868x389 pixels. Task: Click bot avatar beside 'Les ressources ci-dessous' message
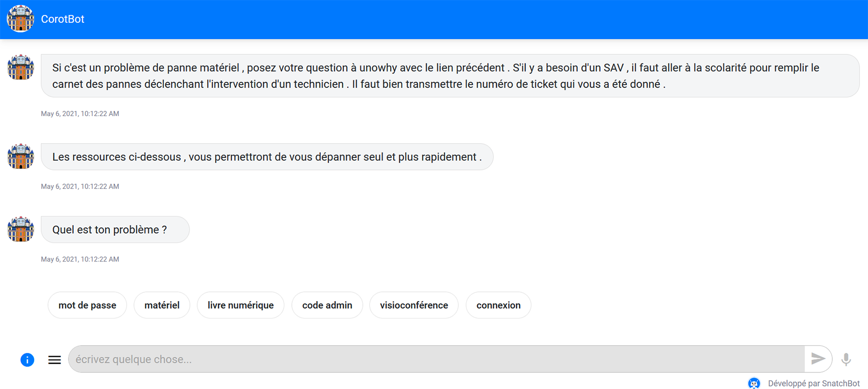(21, 156)
